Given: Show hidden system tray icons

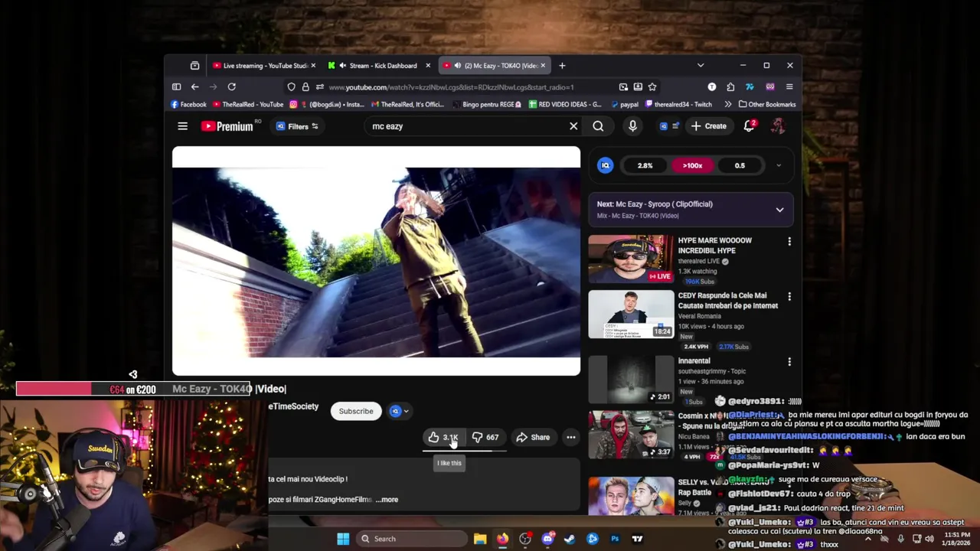Looking at the screenshot, I should click(867, 539).
